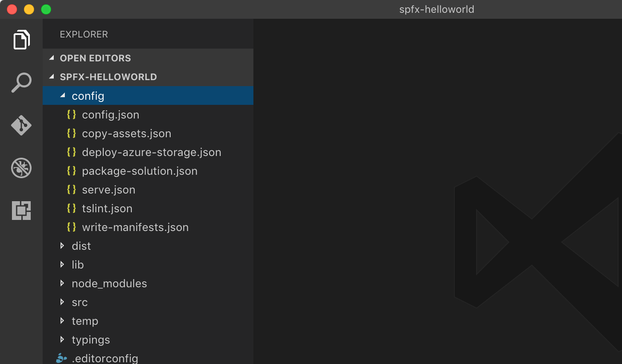This screenshot has height=364, width=622.
Task: Select the config folder label
Action: 88,96
